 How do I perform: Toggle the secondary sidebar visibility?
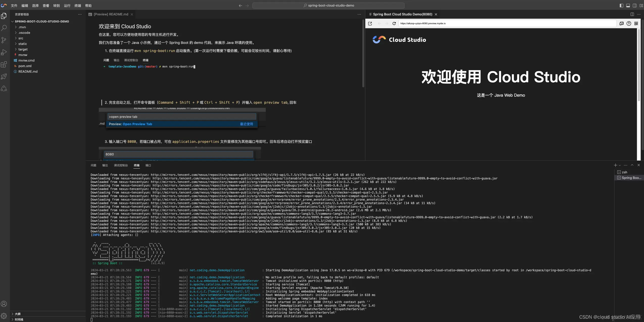[x=634, y=6]
